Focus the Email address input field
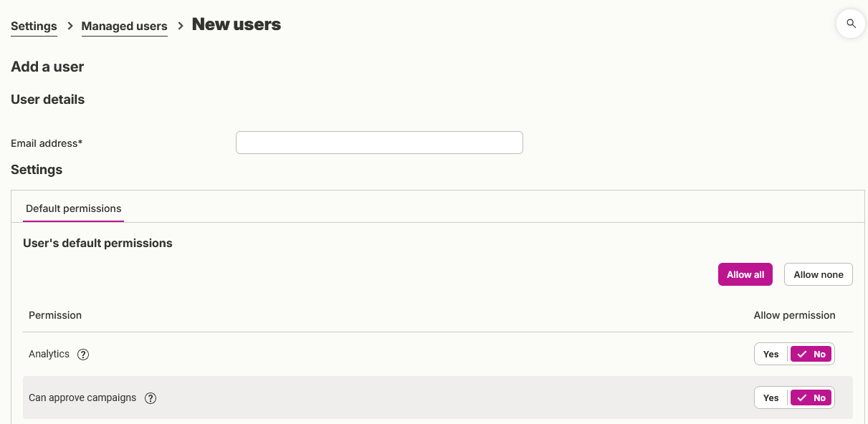 [x=379, y=143]
